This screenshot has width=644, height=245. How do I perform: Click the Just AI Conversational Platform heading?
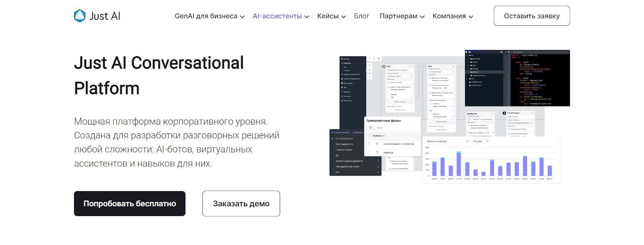coord(159,75)
